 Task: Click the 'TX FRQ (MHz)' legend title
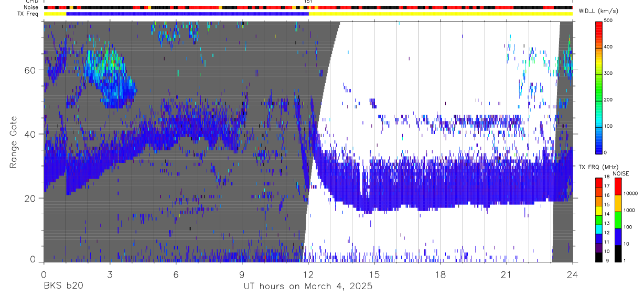pyautogui.click(x=597, y=167)
